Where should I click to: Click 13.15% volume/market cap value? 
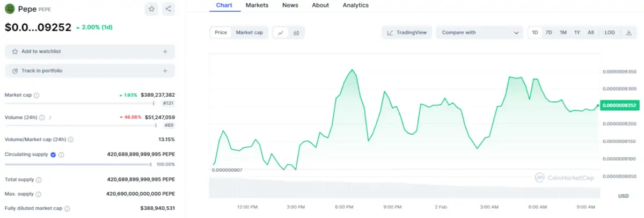pos(166,140)
